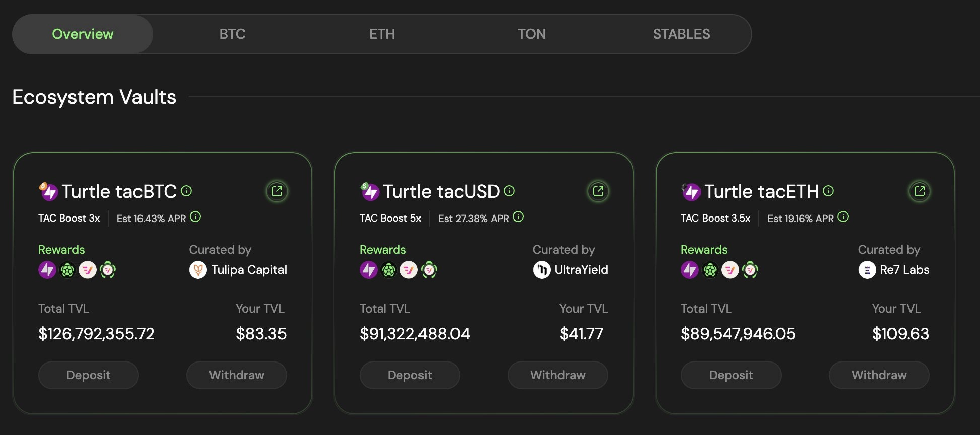Select the Overview tab
Viewport: 980px width, 435px height.
[82, 34]
